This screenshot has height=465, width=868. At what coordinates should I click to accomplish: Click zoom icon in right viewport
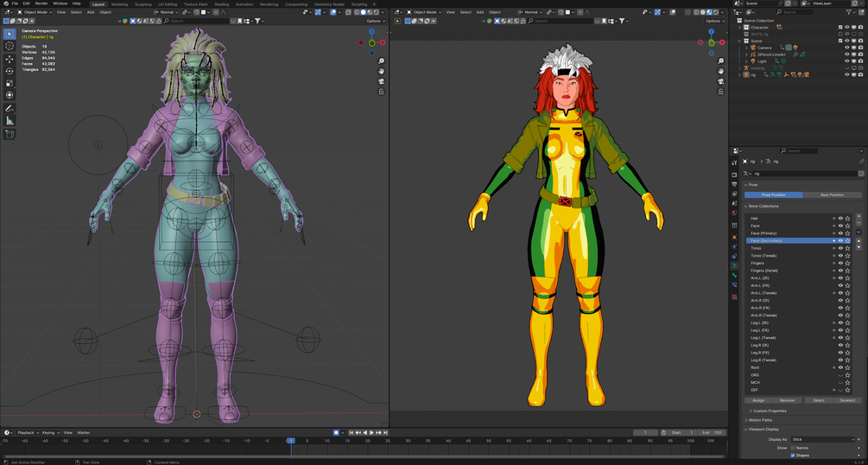tap(721, 61)
